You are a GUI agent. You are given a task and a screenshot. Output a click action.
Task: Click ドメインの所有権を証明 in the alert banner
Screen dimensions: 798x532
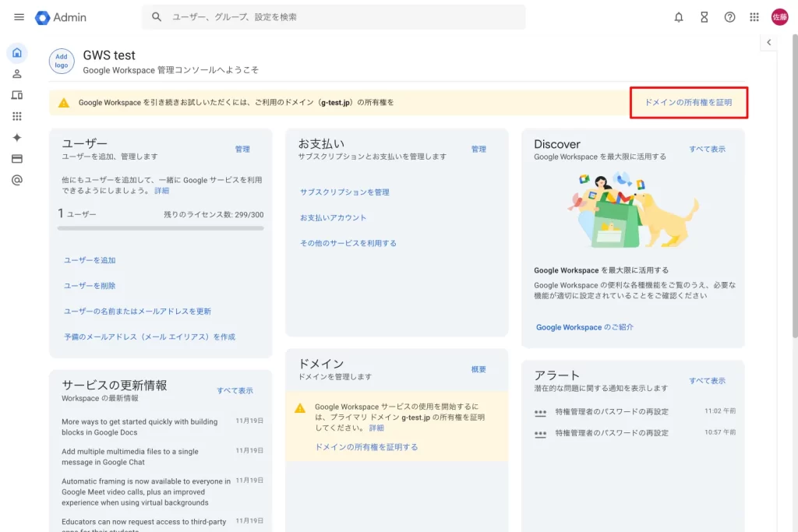coord(689,101)
